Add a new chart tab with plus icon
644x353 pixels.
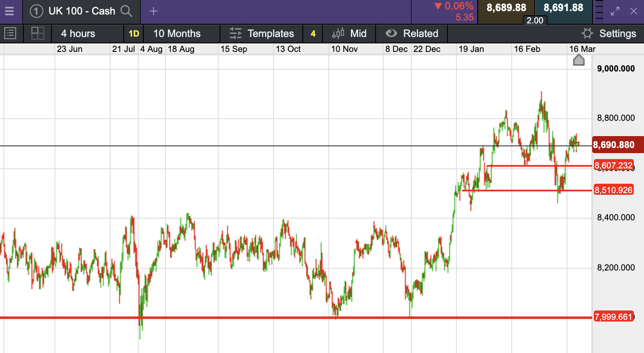[154, 11]
